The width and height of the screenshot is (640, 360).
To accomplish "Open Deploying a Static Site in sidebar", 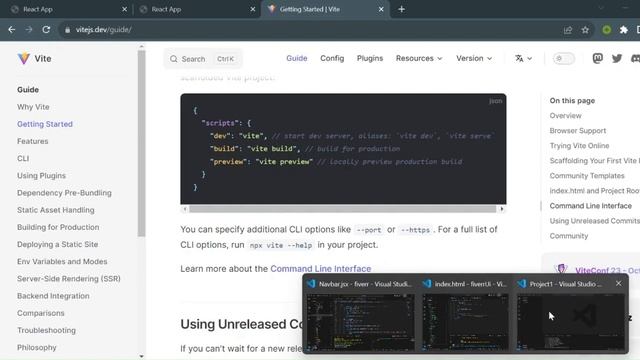I will tap(58, 244).
